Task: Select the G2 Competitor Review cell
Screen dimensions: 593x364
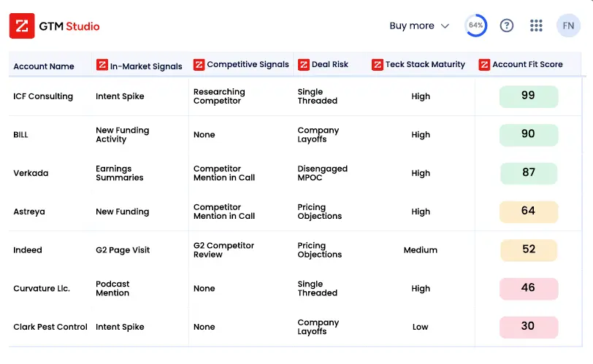Action: [x=224, y=250]
